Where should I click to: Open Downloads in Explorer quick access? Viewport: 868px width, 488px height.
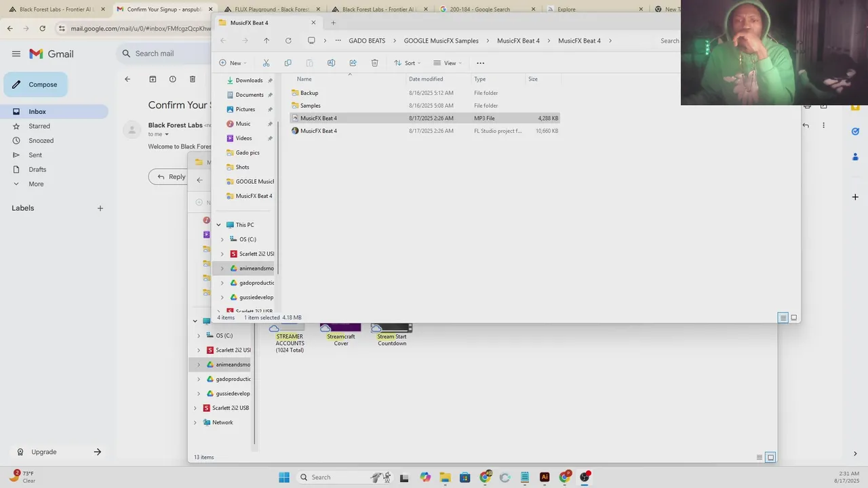point(249,80)
